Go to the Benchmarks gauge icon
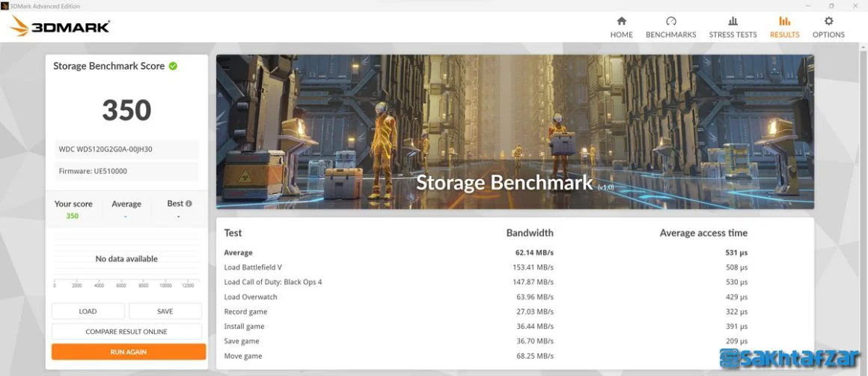The width and height of the screenshot is (868, 376). click(671, 21)
